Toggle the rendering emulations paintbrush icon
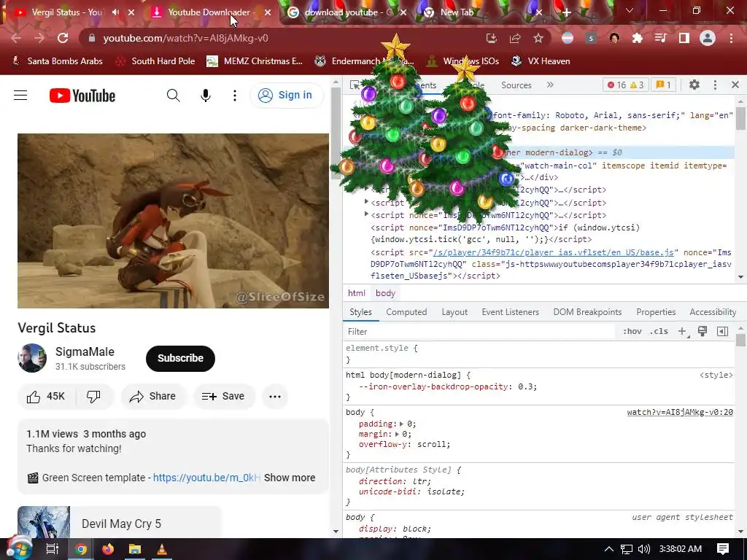The image size is (747, 560). [x=703, y=331]
